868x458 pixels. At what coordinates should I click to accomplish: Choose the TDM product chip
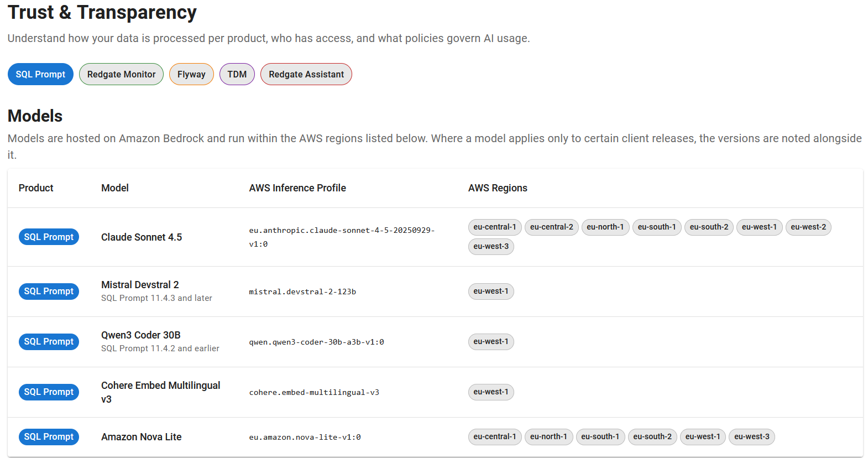pos(237,74)
